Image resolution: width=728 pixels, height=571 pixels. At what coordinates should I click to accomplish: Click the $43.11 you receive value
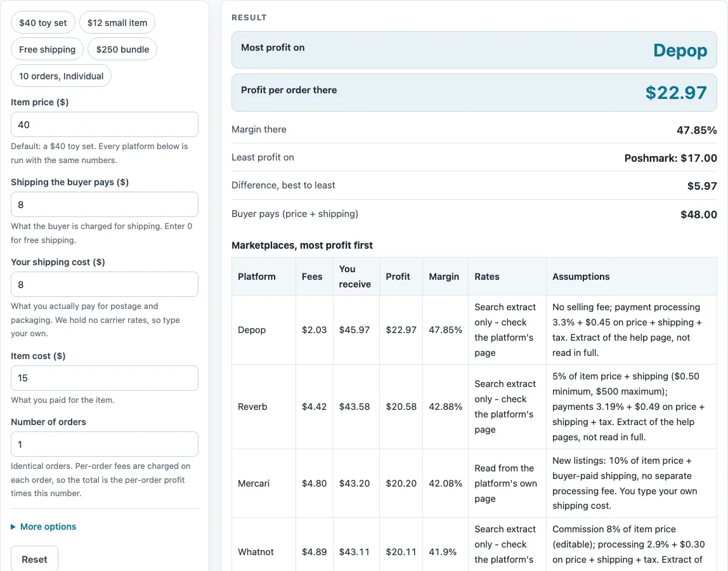point(354,552)
